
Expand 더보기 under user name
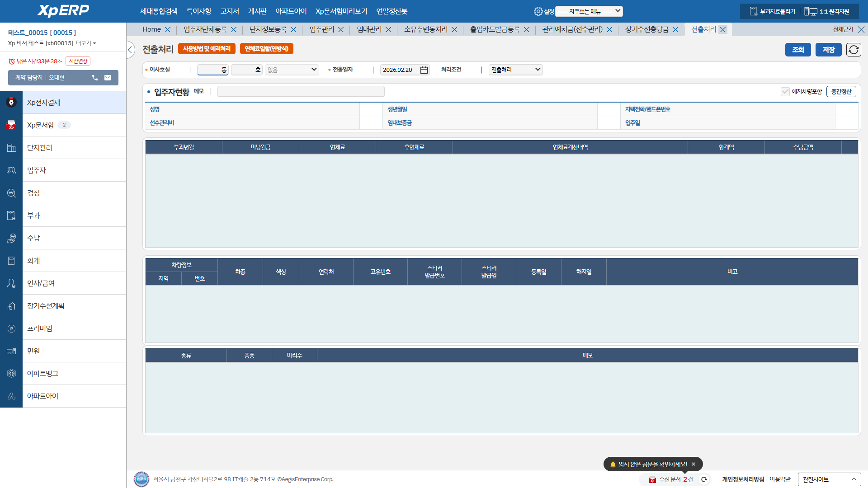[x=86, y=43]
